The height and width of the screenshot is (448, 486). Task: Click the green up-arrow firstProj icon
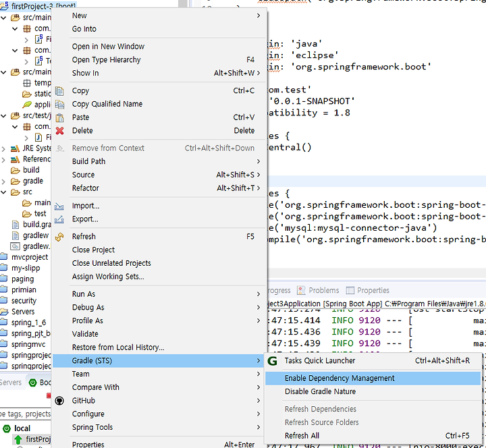coord(18,439)
